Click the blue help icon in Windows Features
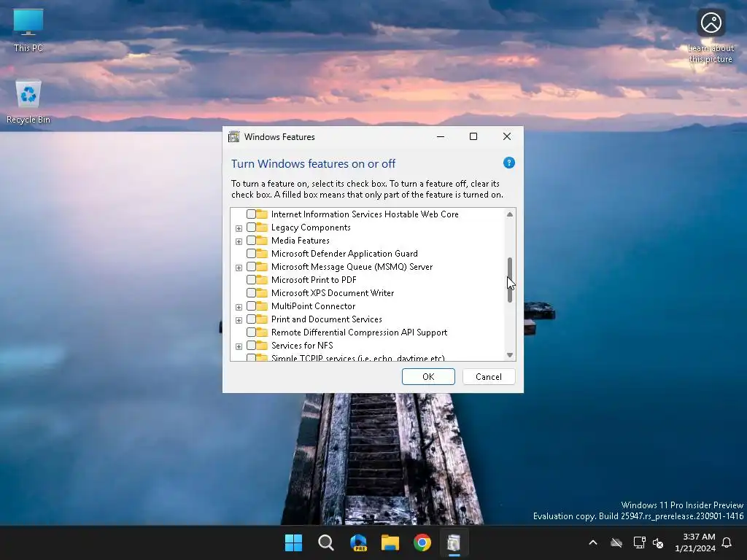The image size is (747, 560). coord(508,163)
